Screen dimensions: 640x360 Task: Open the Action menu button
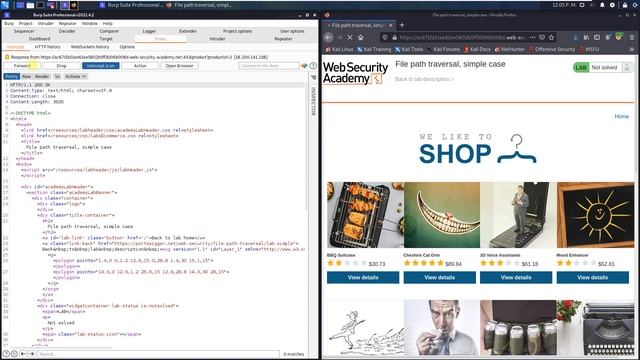coord(140,66)
